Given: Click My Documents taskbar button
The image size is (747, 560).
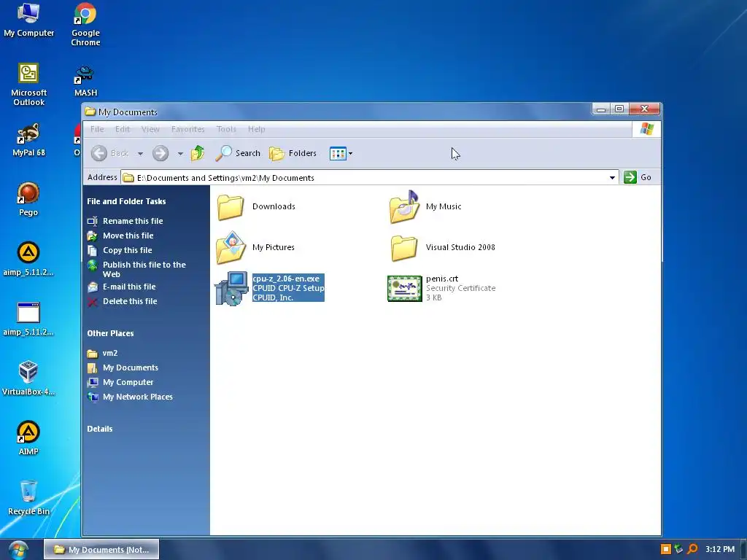Looking at the screenshot, I should coord(101,550).
